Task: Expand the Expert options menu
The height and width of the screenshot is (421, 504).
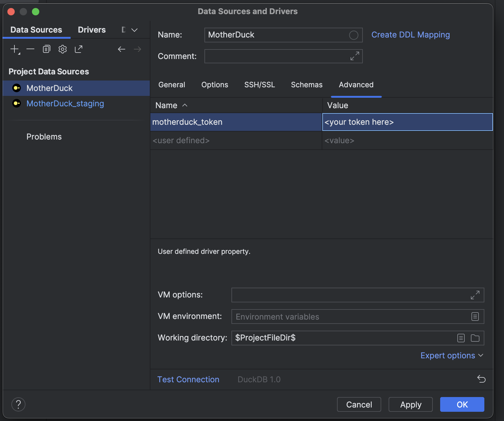Action: (x=452, y=356)
